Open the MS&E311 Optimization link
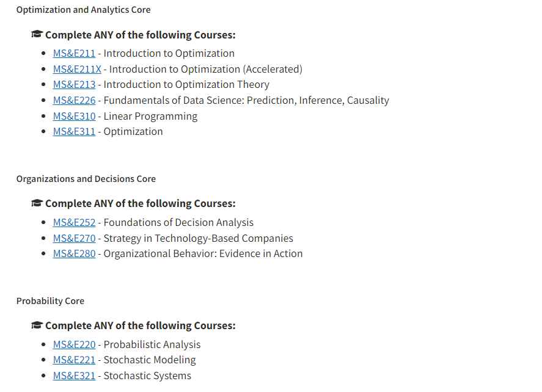 74,132
